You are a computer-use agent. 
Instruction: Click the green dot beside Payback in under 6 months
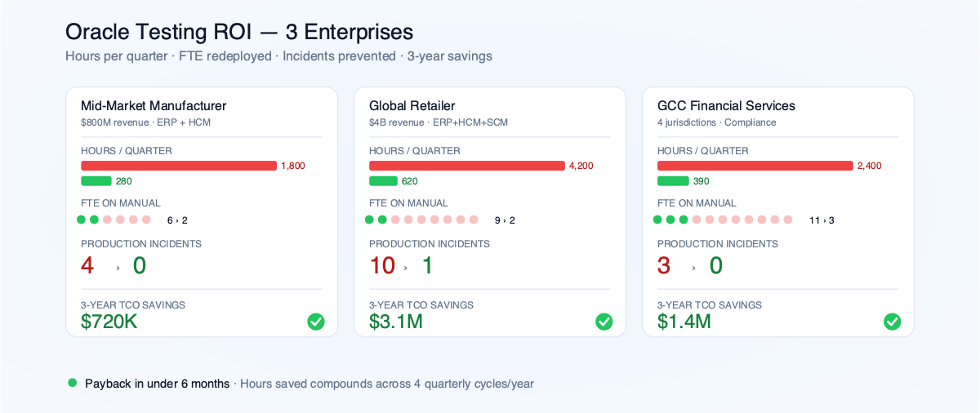pos(72,383)
